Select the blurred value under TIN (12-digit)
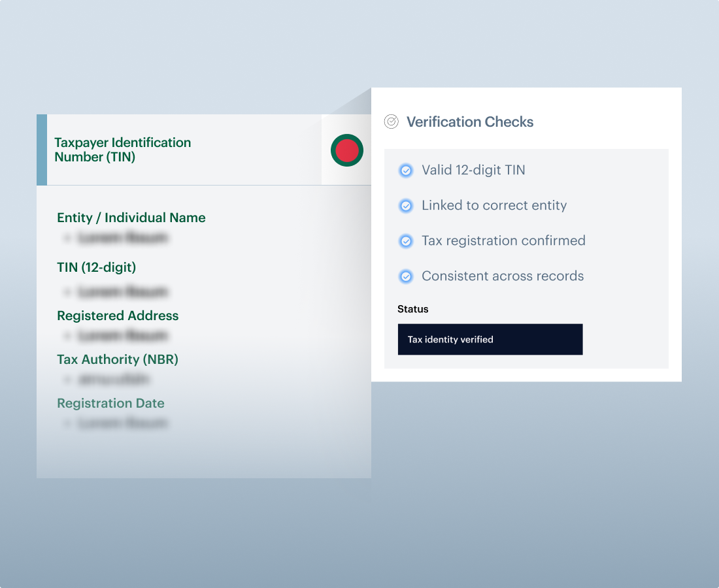The width and height of the screenshot is (719, 588). tap(122, 291)
